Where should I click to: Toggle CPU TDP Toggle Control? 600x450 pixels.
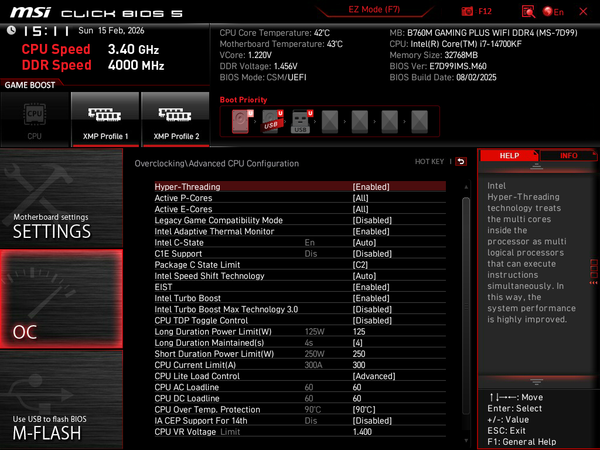click(x=300, y=320)
